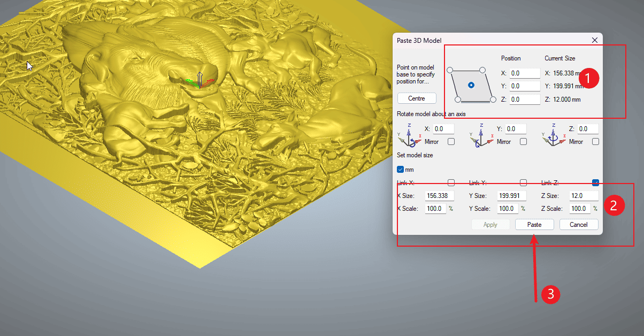Image resolution: width=644 pixels, height=336 pixels.
Task: Tick the Link Y checkbox
Action: pyautogui.click(x=524, y=183)
